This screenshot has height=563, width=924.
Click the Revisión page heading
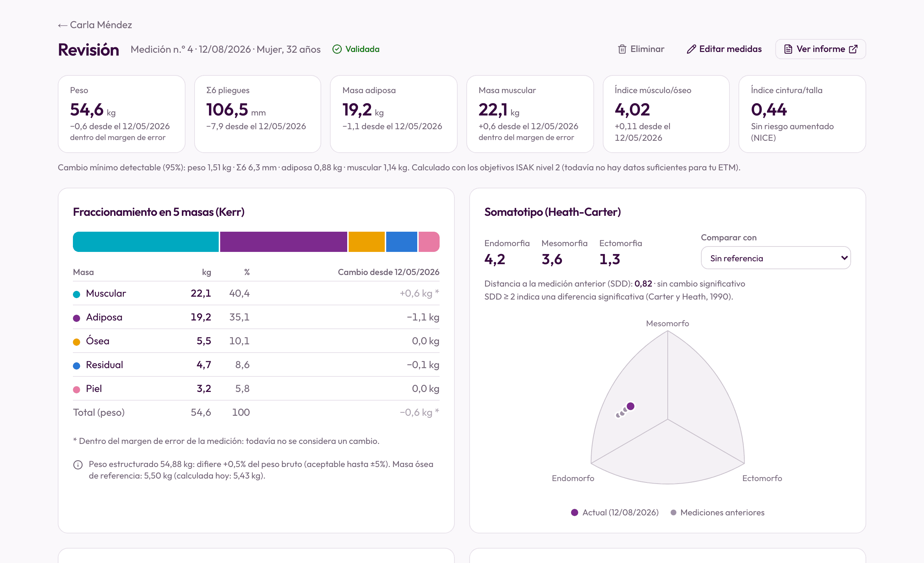pyautogui.click(x=88, y=49)
